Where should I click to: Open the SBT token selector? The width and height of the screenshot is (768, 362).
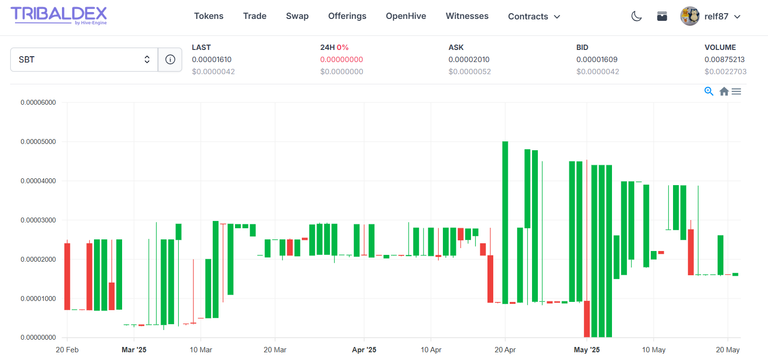click(x=84, y=60)
